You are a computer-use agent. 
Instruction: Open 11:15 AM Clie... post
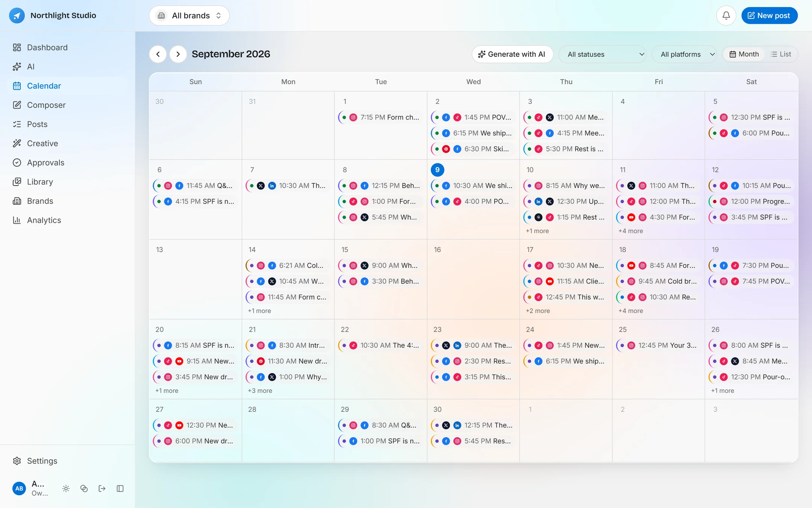tap(566, 281)
